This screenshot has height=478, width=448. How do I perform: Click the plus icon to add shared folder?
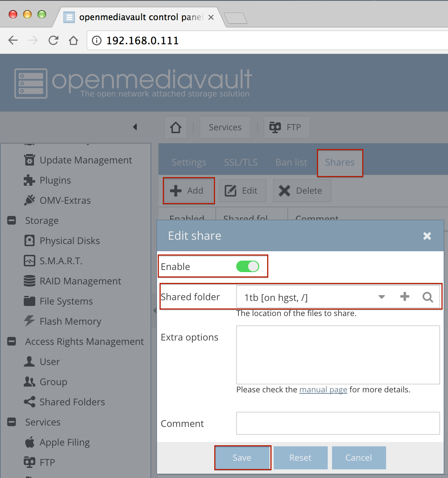coord(405,297)
